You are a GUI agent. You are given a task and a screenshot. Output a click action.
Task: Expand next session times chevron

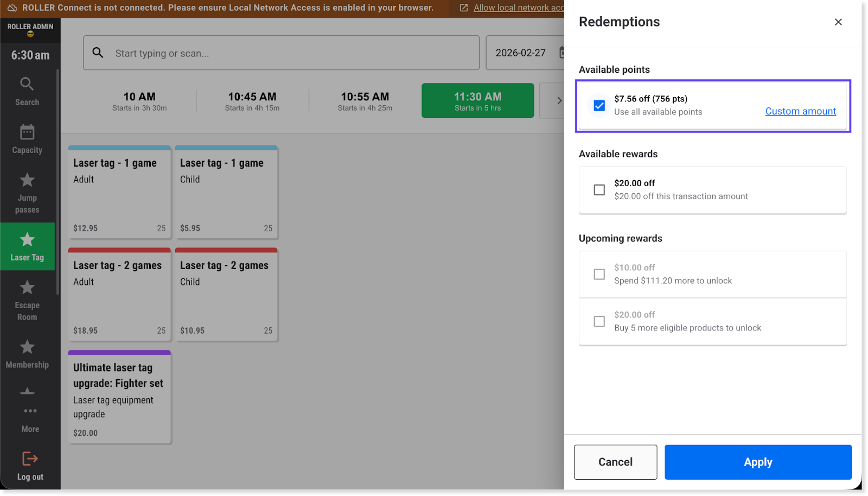click(x=559, y=100)
